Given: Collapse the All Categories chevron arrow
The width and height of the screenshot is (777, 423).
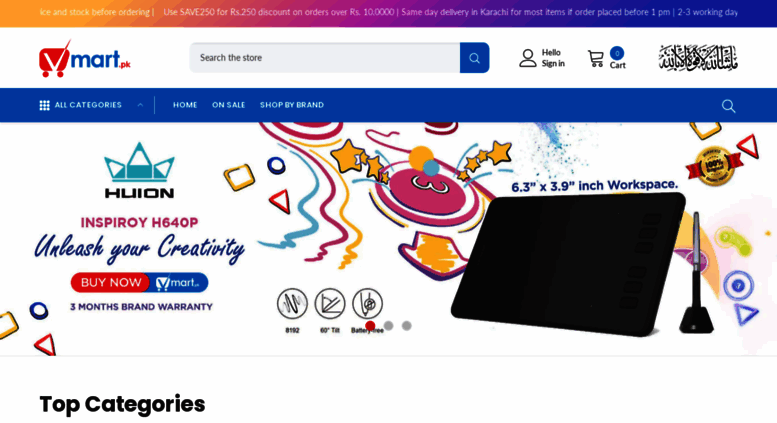Looking at the screenshot, I should [140, 105].
